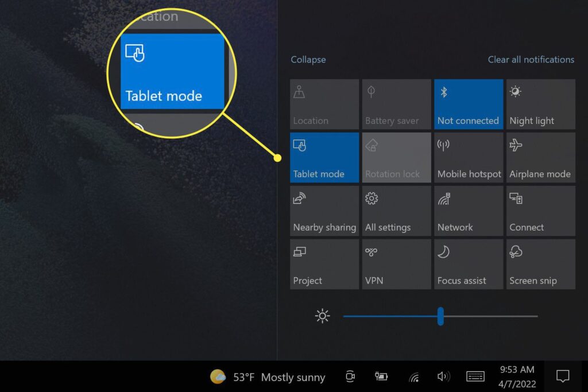Clear all notifications

(x=531, y=60)
